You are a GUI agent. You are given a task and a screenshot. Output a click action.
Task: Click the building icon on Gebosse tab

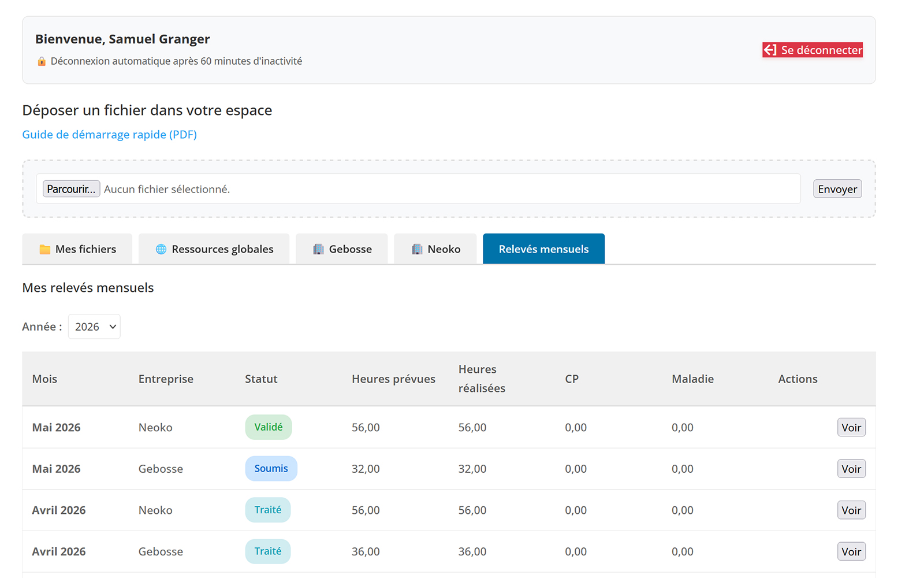pyautogui.click(x=318, y=249)
